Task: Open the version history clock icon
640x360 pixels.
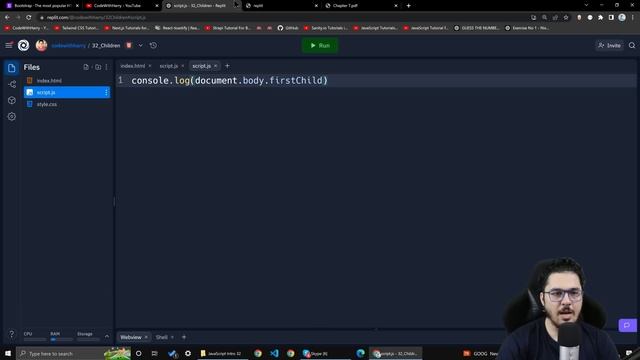Action: tap(153, 45)
